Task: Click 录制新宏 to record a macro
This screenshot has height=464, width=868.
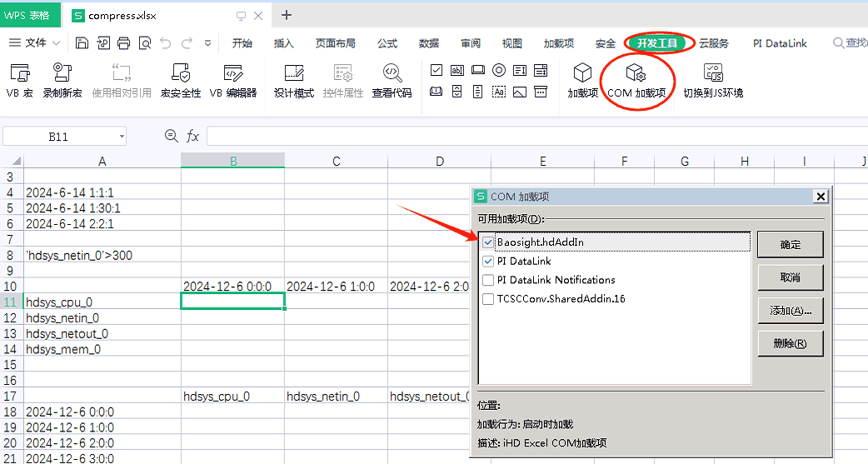Action: (x=62, y=81)
